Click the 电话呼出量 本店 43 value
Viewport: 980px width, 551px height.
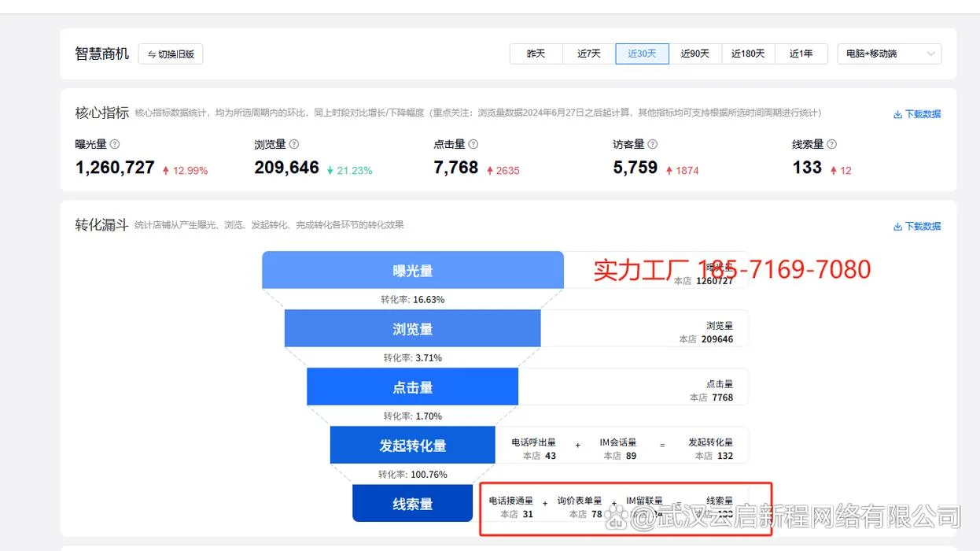click(540, 456)
